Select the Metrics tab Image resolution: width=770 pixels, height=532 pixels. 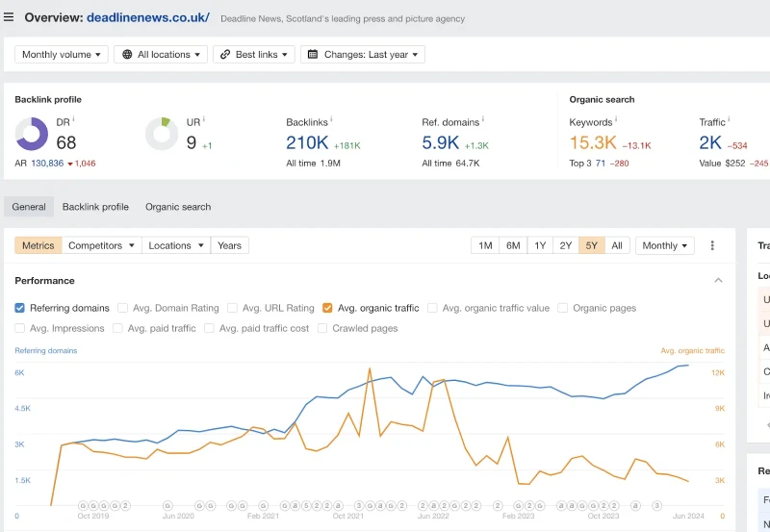[38, 245]
